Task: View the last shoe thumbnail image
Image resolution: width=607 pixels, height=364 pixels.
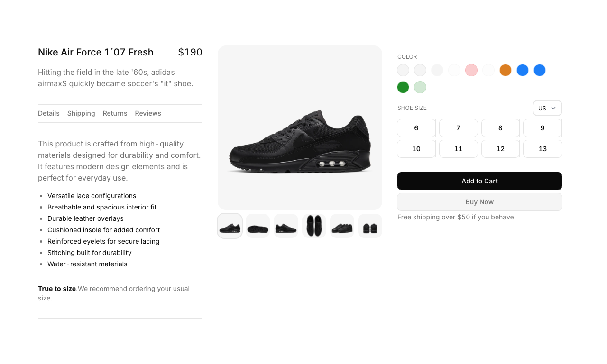Action: [x=370, y=226]
